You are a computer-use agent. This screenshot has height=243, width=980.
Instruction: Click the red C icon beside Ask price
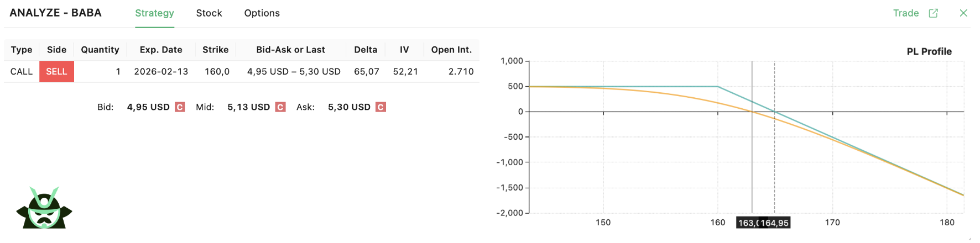380,107
